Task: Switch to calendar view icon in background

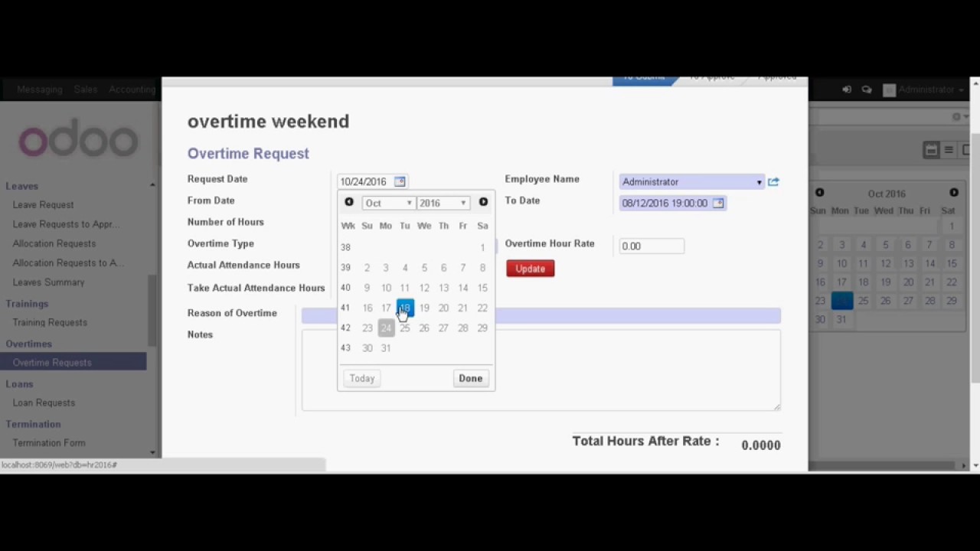Action: [x=932, y=150]
